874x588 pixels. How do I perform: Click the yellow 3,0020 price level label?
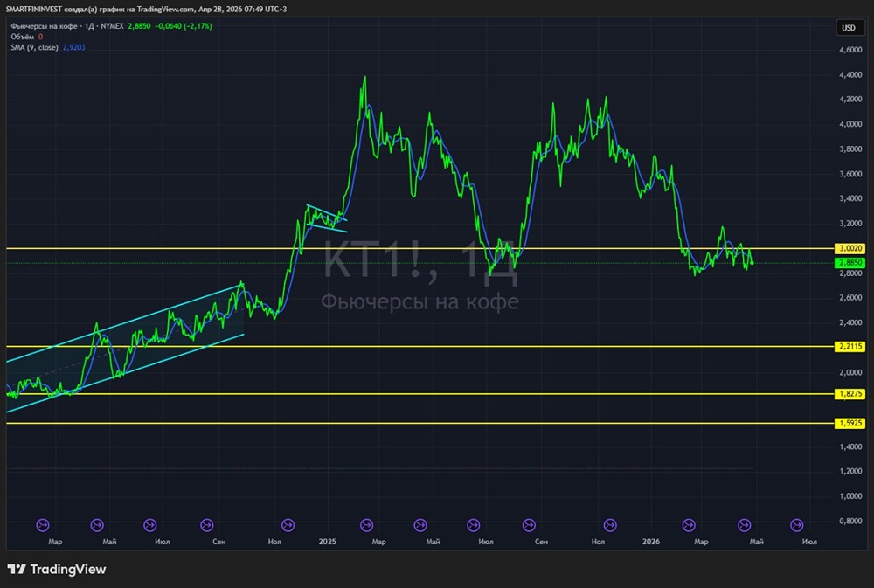pyautogui.click(x=850, y=249)
